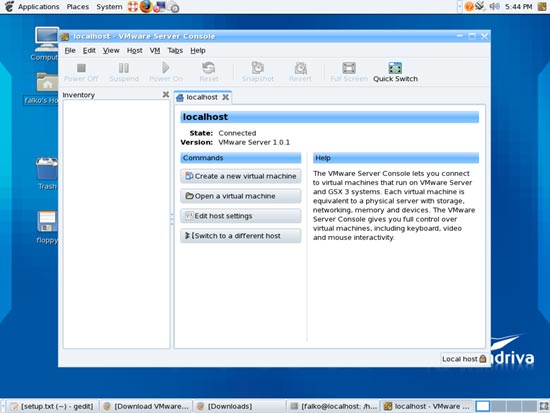The height and width of the screenshot is (413, 550).
Task: Click the Power Off toolbar icon
Action: tap(81, 68)
